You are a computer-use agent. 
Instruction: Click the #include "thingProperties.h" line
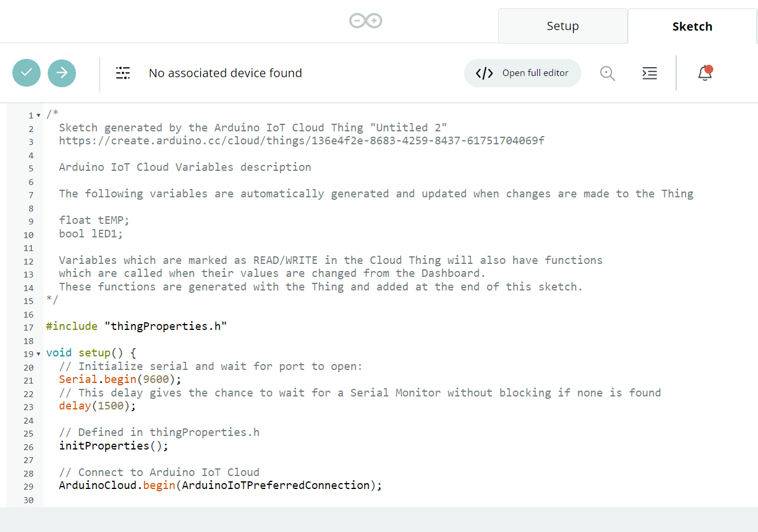click(x=137, y=326)
